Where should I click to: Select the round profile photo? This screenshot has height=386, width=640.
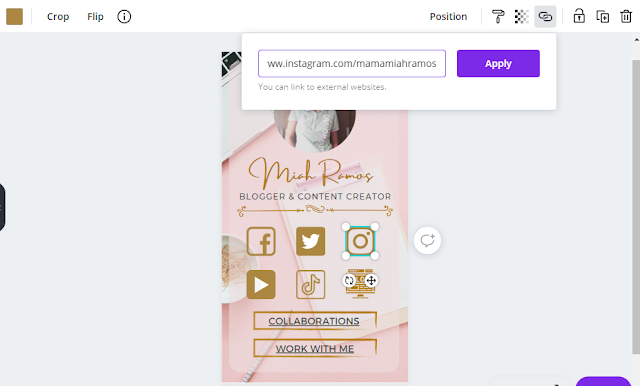[315, 130]
